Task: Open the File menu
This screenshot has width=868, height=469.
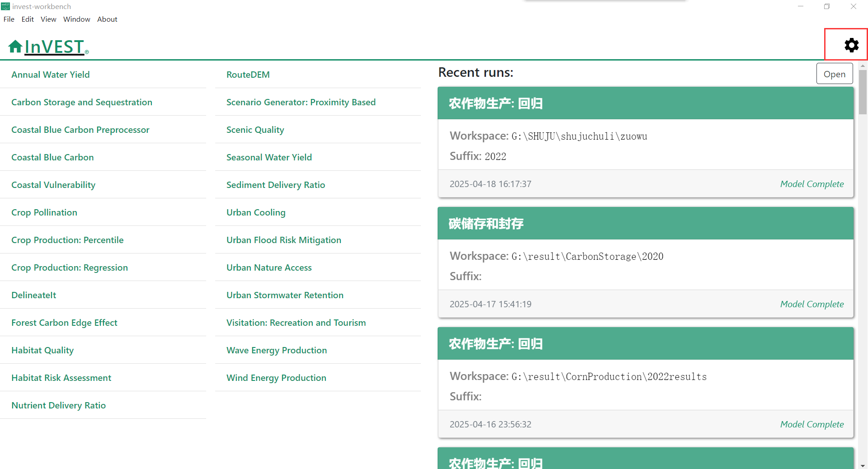Action: click(9, 19)
